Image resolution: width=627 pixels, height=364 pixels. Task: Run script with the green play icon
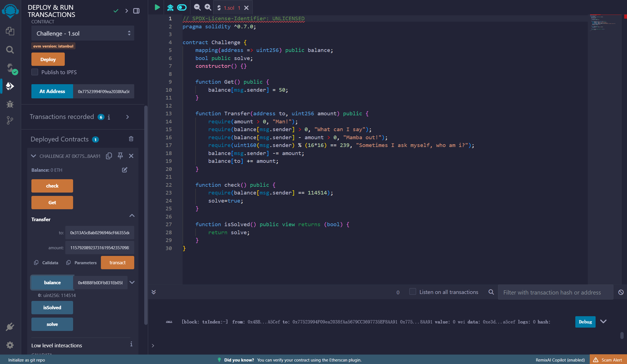157,8
